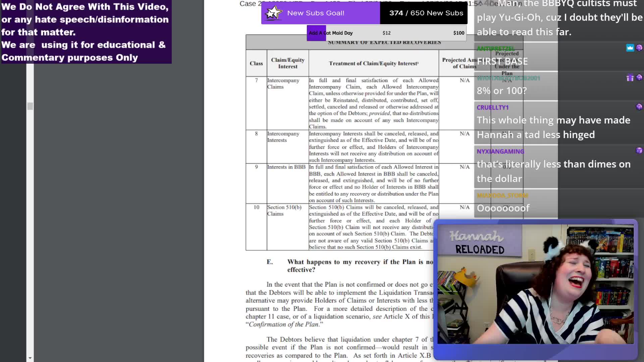The width and height of the screenshot is (644, 362).
Task: Click the streamer webcam feed
Action: click(535, 284)
